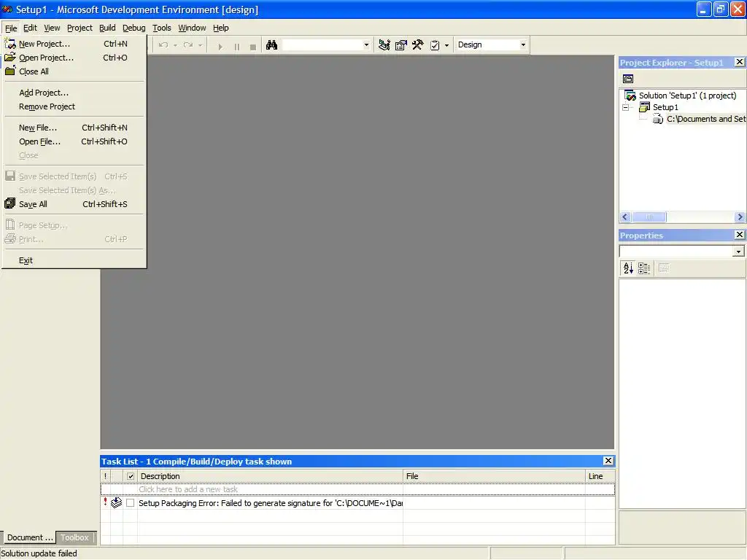747x560 pixels.
Task: Switch to the Toolbox tab
Action: (75, 537)
